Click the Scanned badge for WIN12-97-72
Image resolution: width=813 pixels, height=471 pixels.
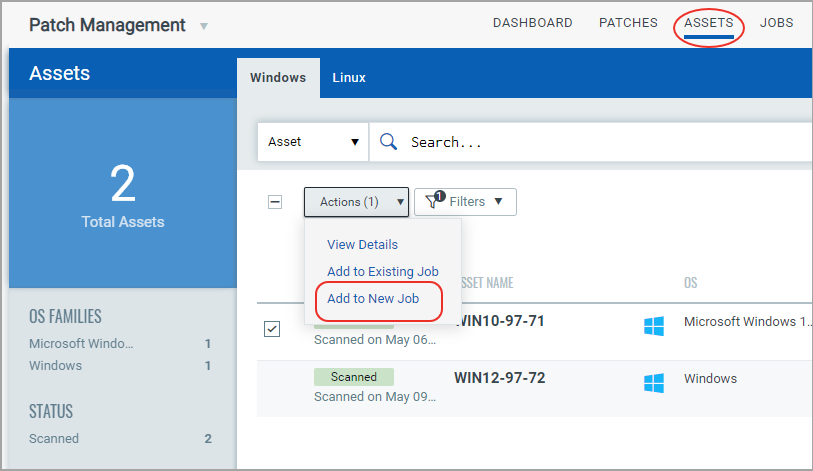coord(354,377)
